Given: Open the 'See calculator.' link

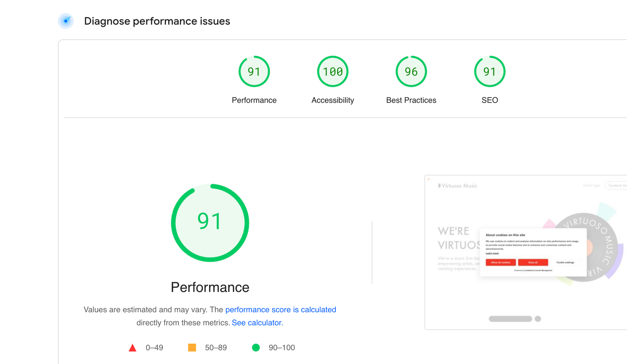Looking at the screenshot, I should [257, 323].
